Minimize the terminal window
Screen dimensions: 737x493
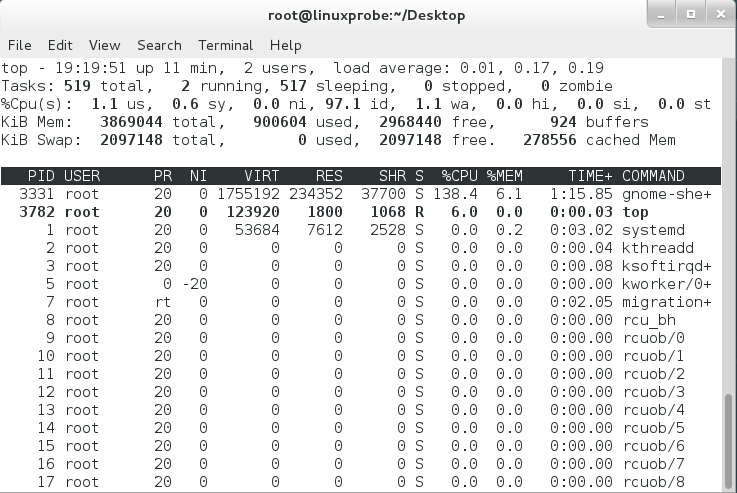[662, 15]
